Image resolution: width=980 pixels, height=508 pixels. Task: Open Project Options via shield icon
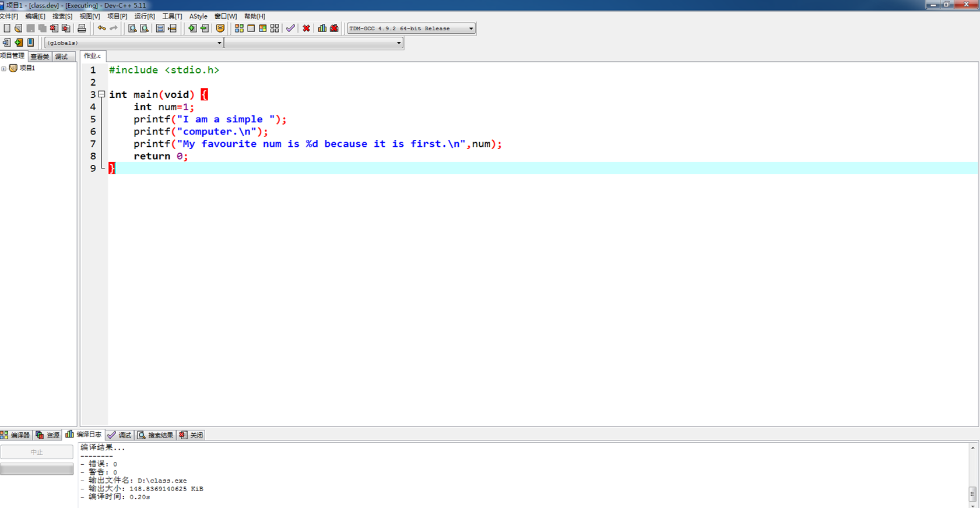(220, 28)
